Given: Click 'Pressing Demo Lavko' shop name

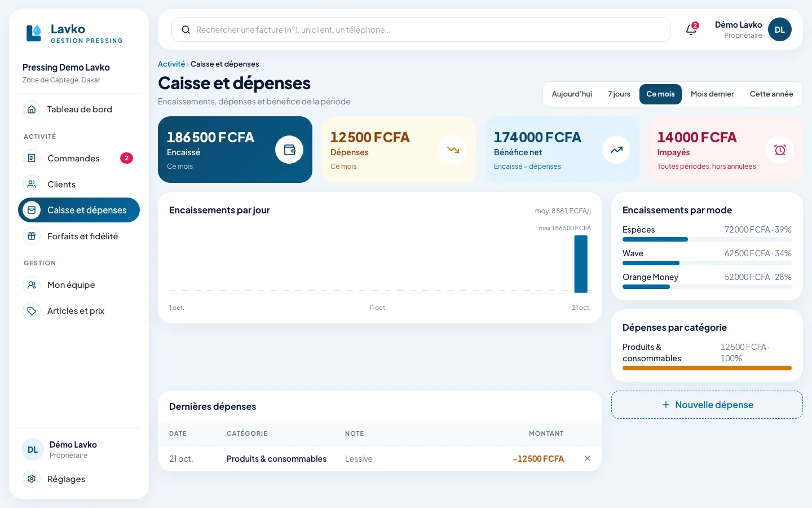Looking at the screenshot, I should [66, 67].
